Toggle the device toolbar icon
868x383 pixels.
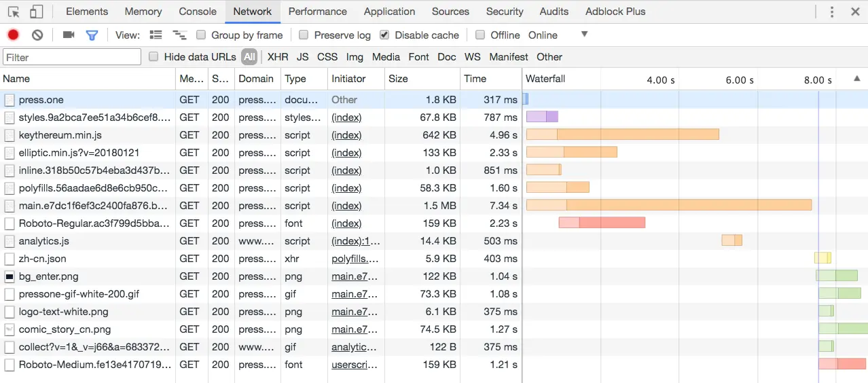pyautogui.click(x=37, y=12)
